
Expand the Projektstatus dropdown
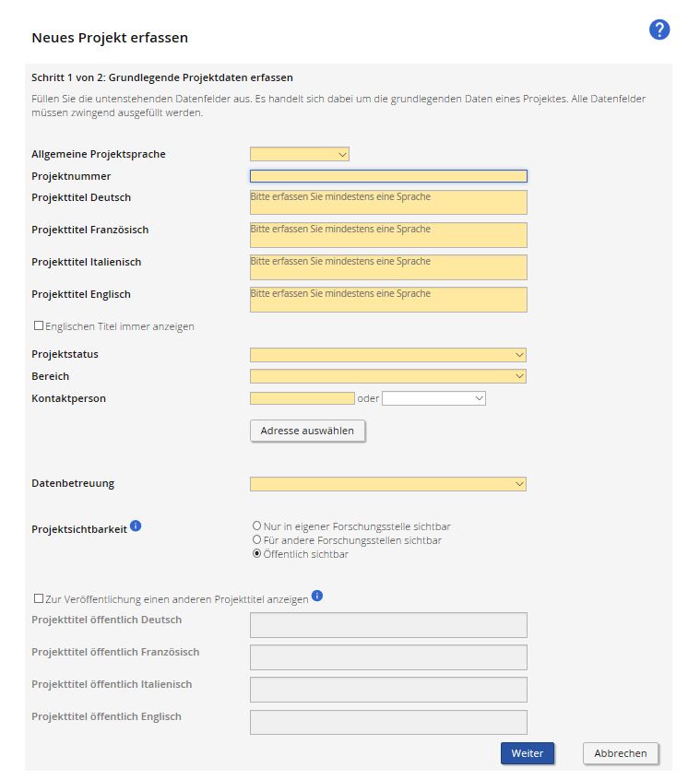click(x=387, y=355)
